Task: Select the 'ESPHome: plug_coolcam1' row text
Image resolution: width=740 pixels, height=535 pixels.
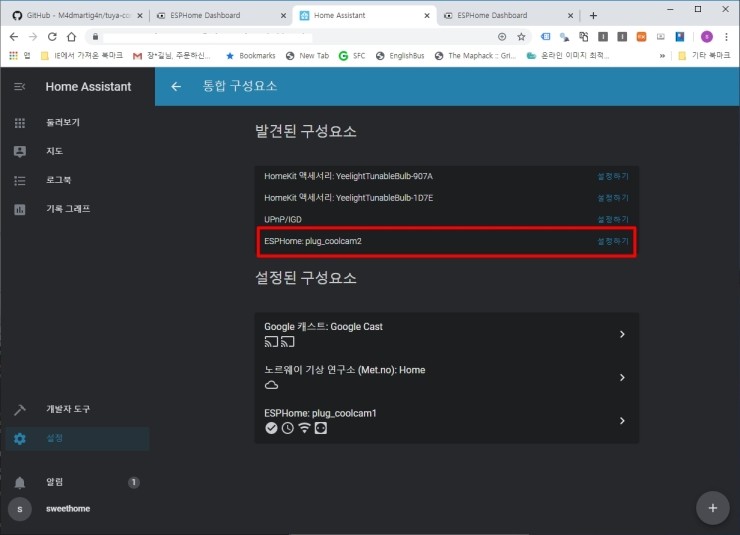Action: click(320, 413)
